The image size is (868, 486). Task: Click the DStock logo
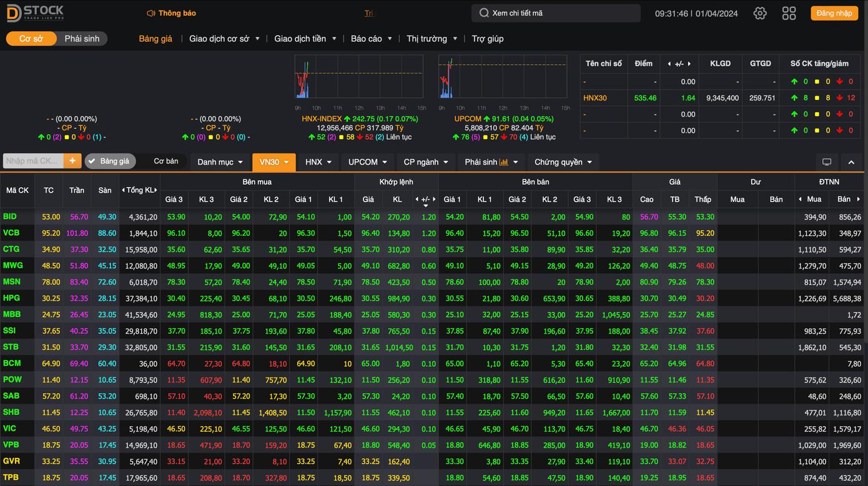click(36, 13)
